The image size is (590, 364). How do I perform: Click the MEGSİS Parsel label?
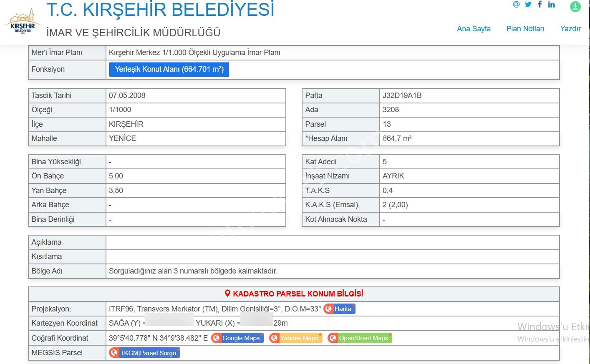[x=57, y=353]
